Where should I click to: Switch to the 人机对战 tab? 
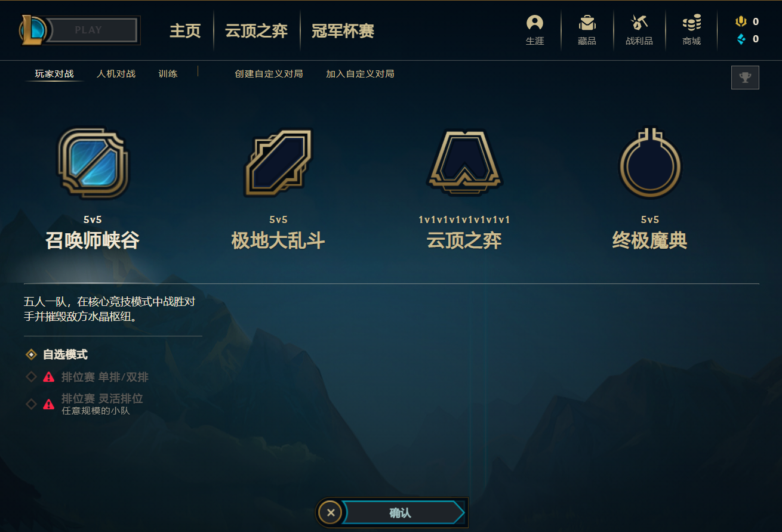[116, 74]
